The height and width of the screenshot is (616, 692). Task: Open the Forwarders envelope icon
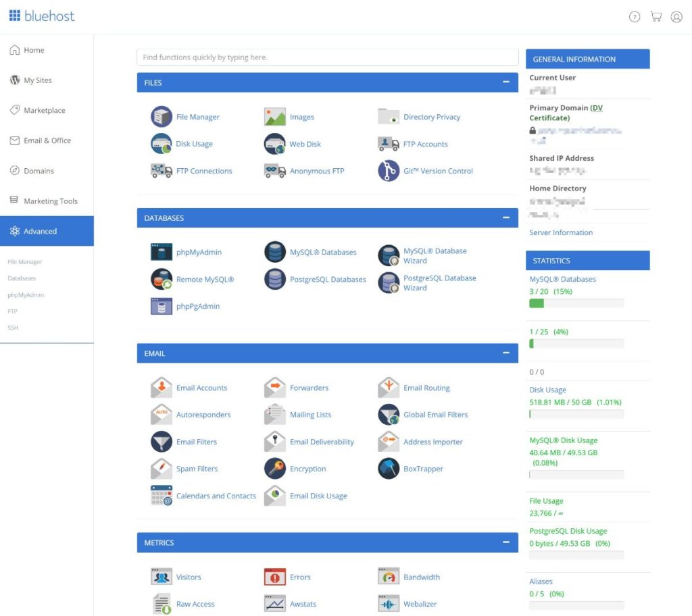point(275,388)
